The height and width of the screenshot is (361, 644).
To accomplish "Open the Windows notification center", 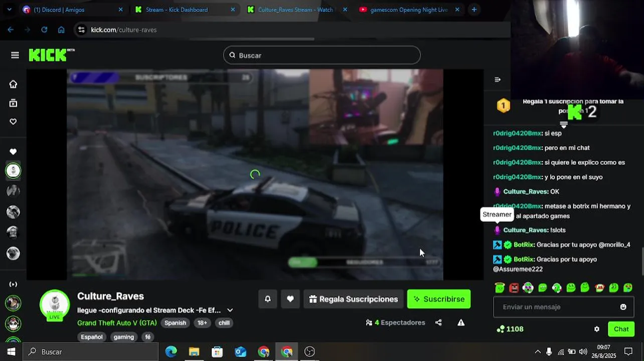I will point(628,351).
